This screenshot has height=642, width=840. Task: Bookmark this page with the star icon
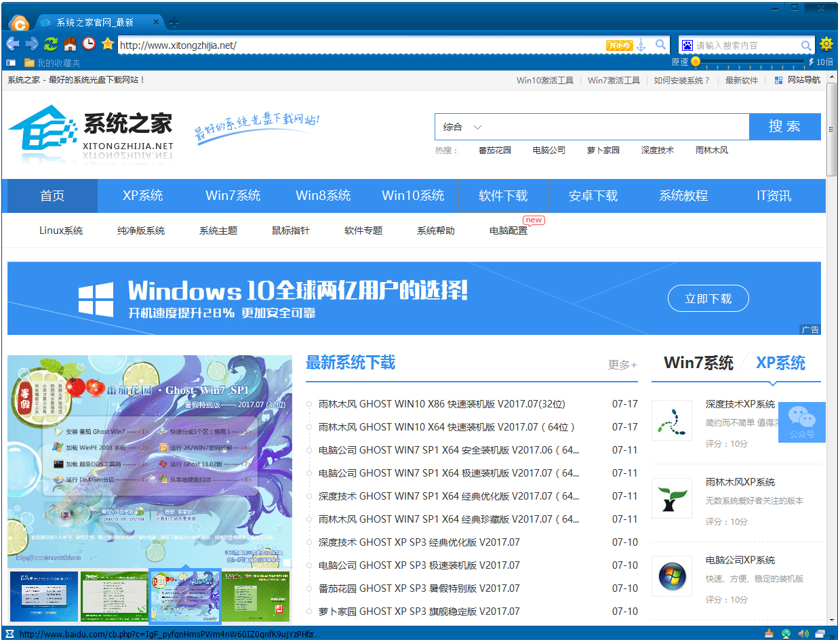tap(108, 44)
